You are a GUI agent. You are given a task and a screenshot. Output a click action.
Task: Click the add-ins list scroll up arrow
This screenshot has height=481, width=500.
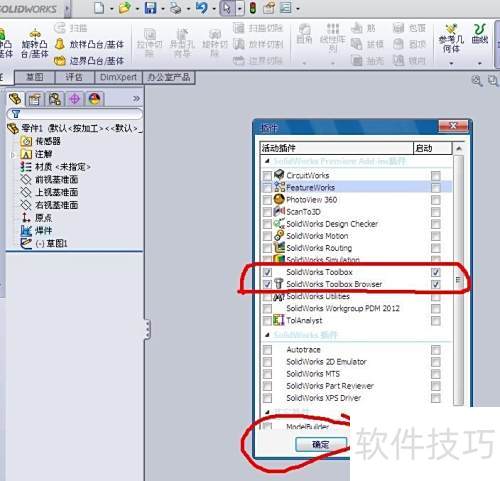(x=459, y=148)
